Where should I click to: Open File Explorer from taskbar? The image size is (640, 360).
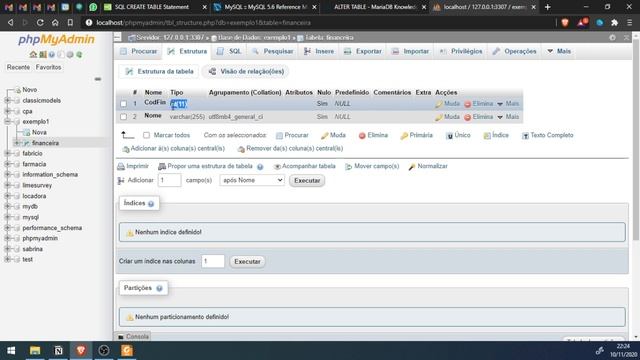point(35,351)
